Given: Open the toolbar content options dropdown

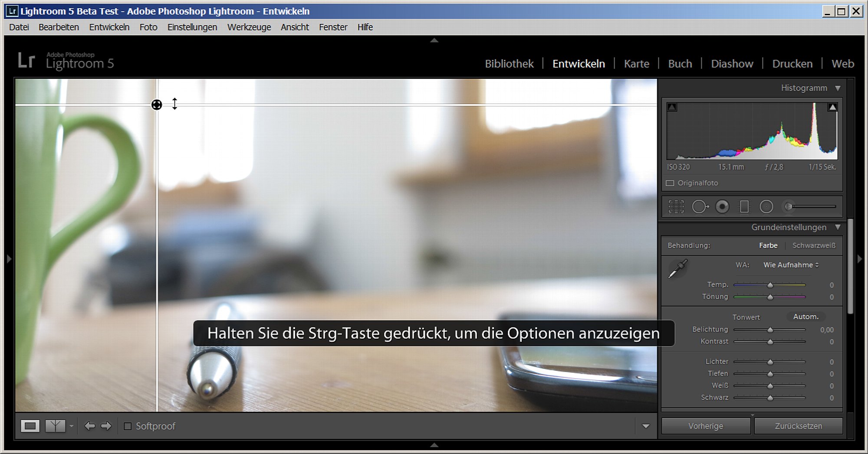Looking at the screenshot, I should [x=646, y=426].
